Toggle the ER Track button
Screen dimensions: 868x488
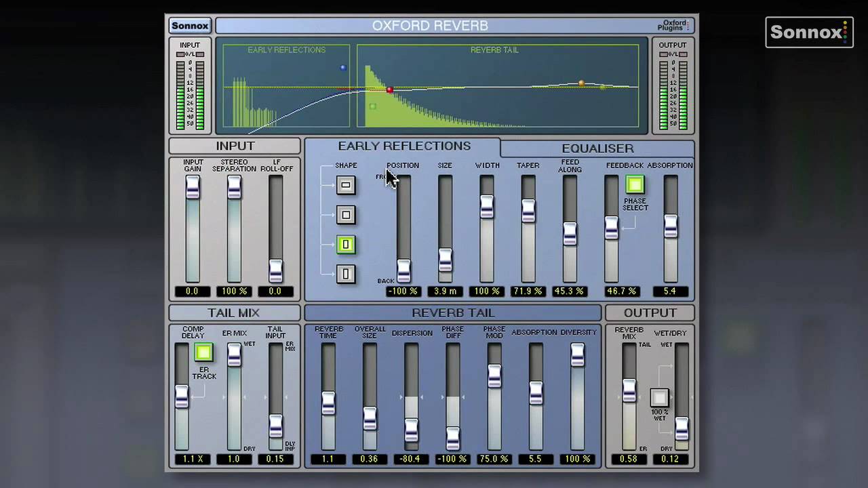[203, 352]
